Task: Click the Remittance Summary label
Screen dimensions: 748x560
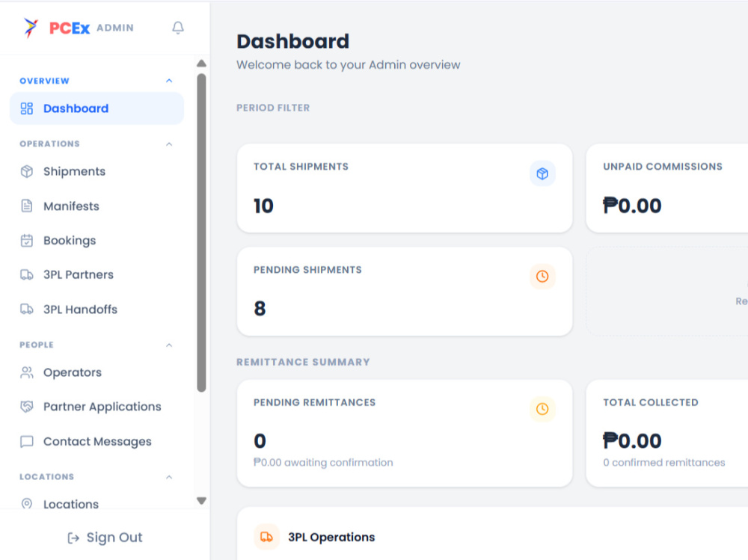Action: [x=303, y=362]
